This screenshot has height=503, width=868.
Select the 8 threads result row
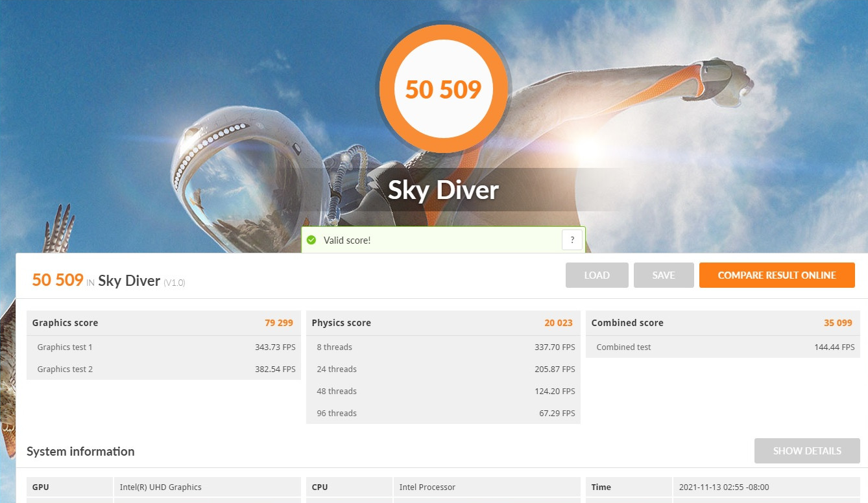[x=442, y=347]
